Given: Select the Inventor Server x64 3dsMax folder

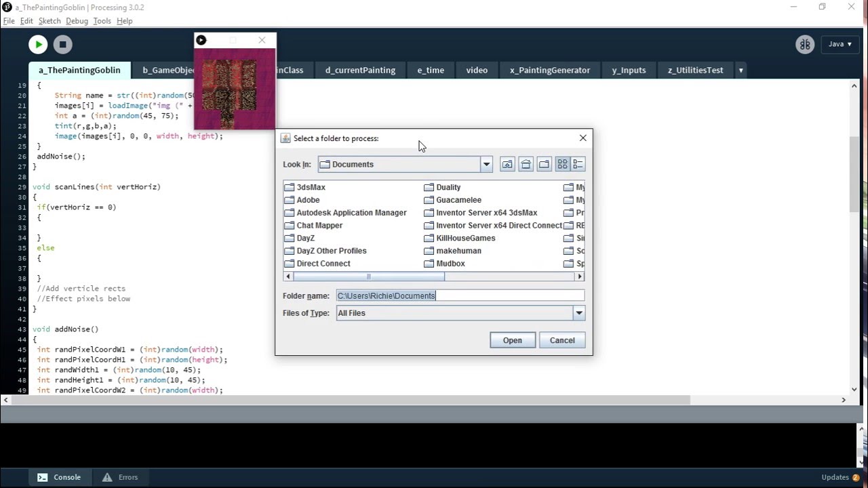Looking at the screenshot, I should tap(480, 213).
